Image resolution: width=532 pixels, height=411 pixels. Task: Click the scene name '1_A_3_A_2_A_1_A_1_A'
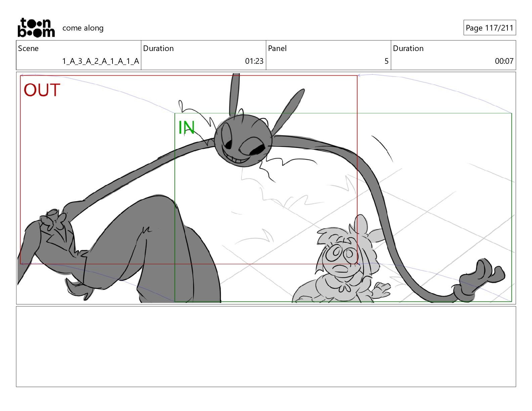coord(100,61)
